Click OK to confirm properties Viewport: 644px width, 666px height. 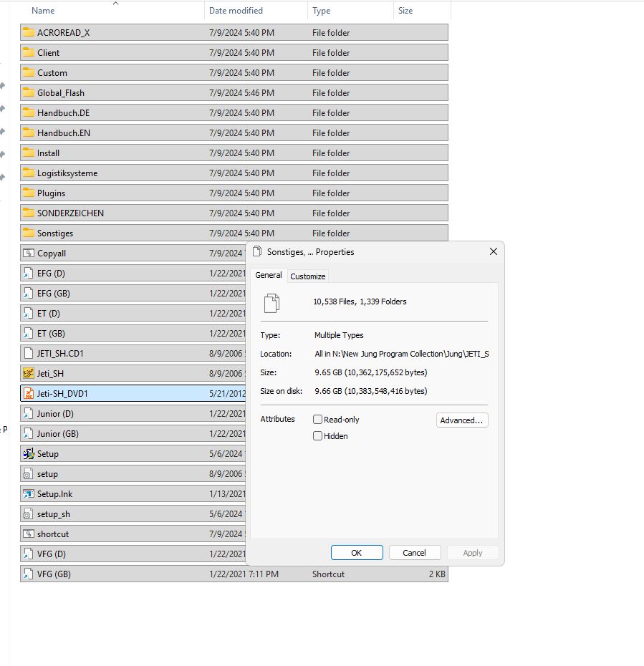(356, 552)
